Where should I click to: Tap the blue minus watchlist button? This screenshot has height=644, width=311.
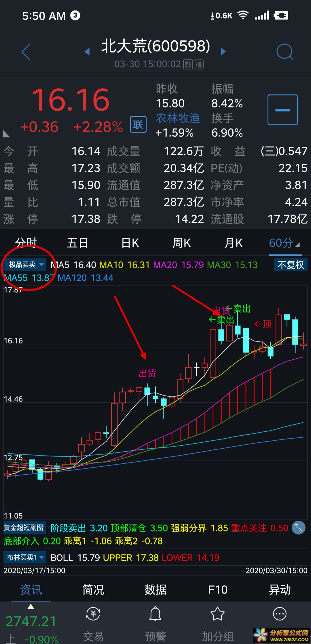(282, 110)
